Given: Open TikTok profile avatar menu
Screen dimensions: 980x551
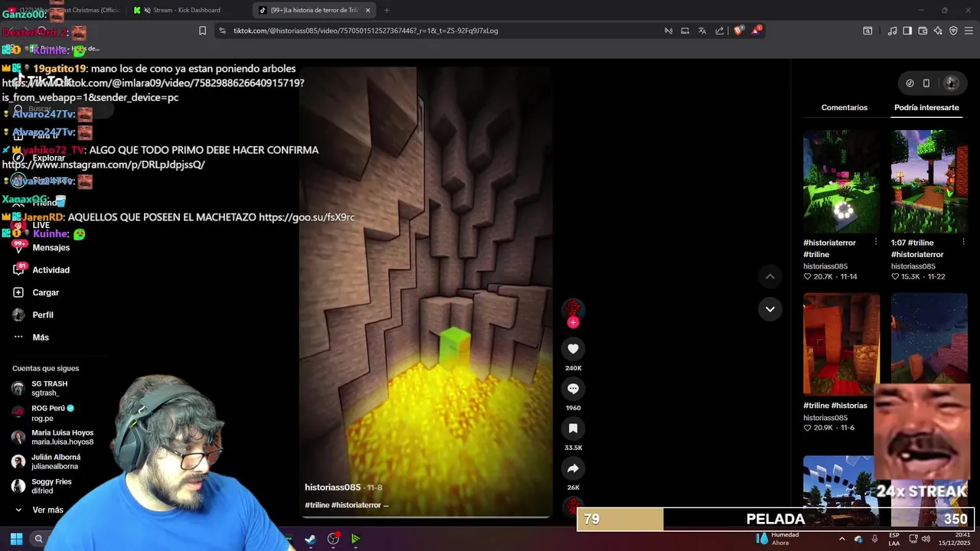Looking at the screenshot, I should (x=952, y=83).
